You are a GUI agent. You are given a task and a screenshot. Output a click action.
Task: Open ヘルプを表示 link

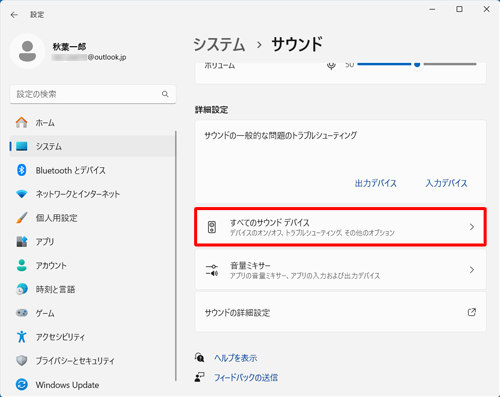point(236,358)
